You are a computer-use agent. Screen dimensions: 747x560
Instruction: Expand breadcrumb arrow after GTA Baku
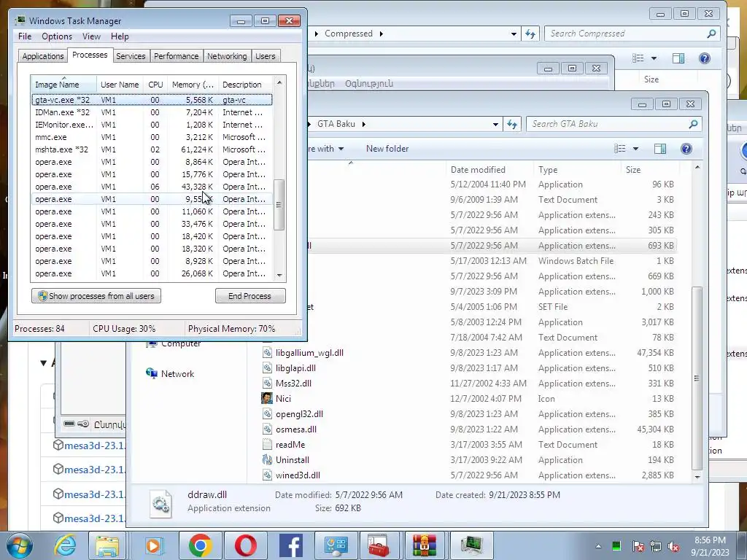click(364, 124)
